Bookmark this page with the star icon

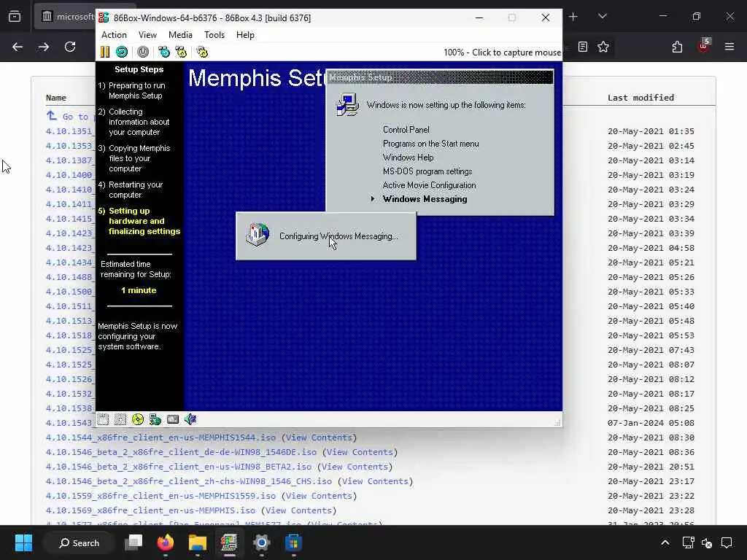[x=603, y=47]
